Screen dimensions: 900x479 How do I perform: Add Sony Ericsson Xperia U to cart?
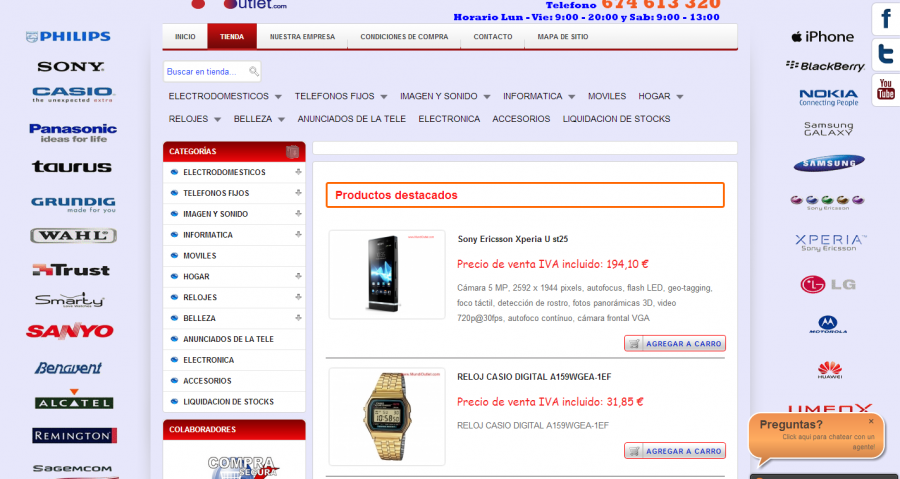675,344
